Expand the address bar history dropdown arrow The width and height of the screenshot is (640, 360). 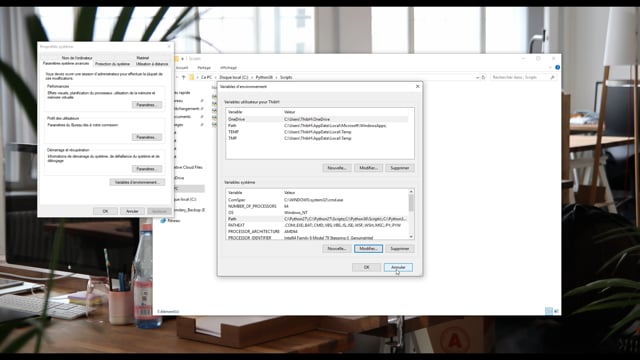pos(477,77)
